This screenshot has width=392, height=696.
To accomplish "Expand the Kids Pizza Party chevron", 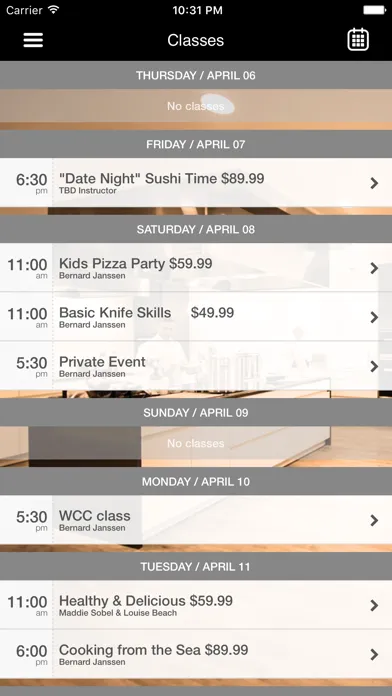I will point(374,268).
